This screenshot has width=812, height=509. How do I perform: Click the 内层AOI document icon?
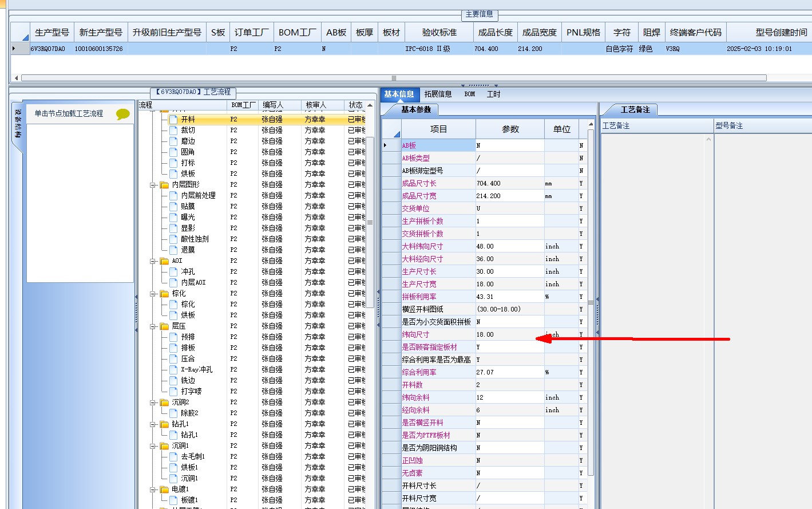click(x=174, y=282)
